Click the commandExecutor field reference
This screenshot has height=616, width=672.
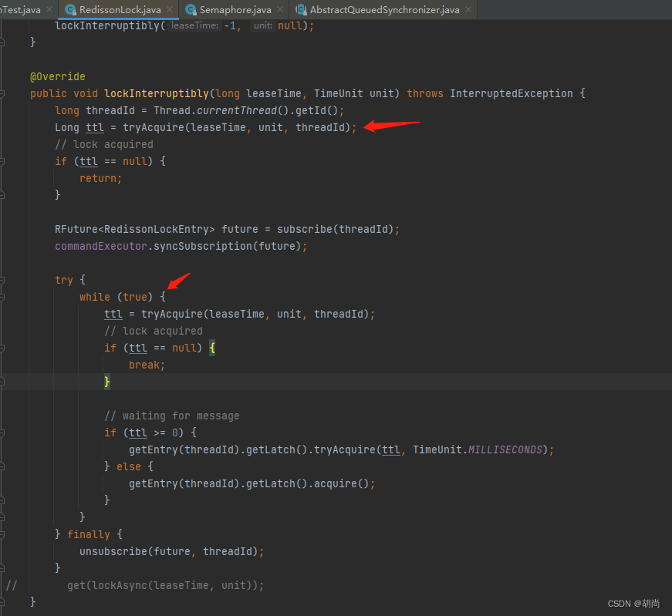(101, 246)
